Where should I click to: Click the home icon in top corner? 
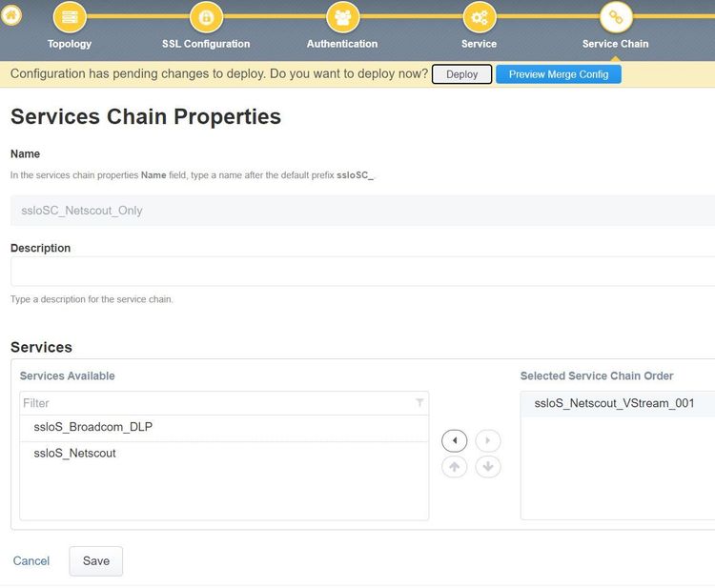11,15
